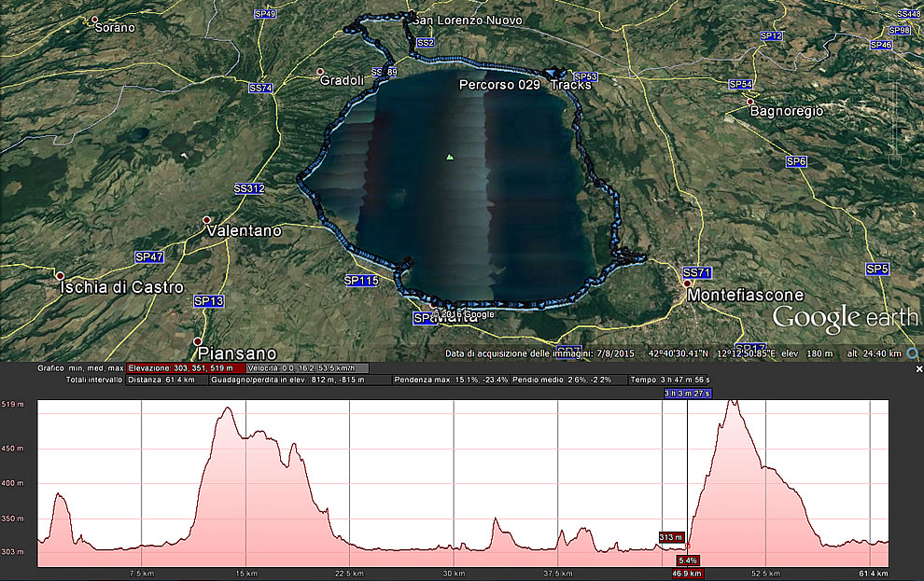Select the Gradoli place marker
Screen dimensions: 924x581
[x=320, y=72]
